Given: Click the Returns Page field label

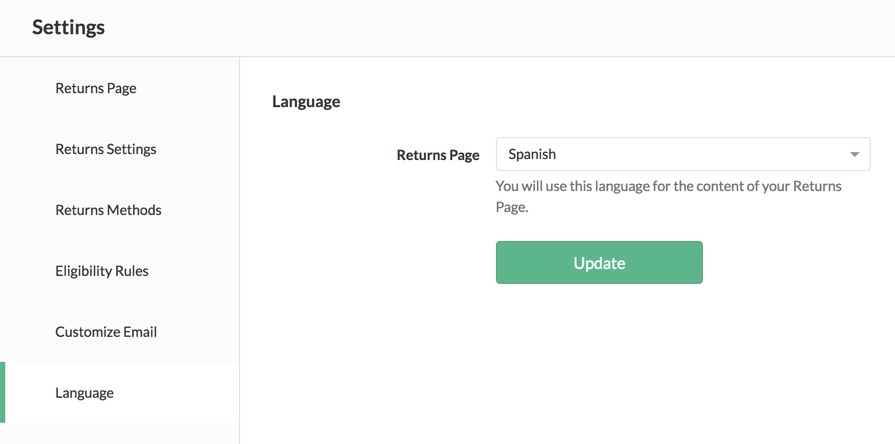Looking at the screenshot, I should [438, 155].
